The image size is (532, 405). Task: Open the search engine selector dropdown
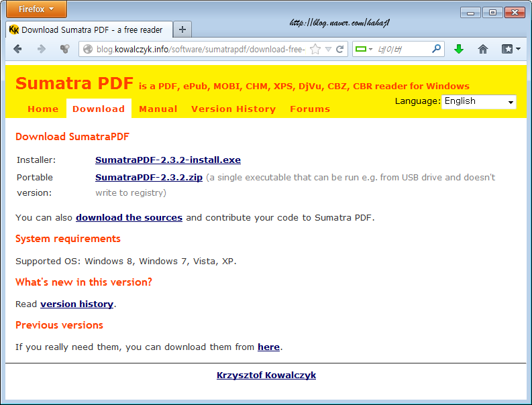pyautogui.click(x=364, y=49)
